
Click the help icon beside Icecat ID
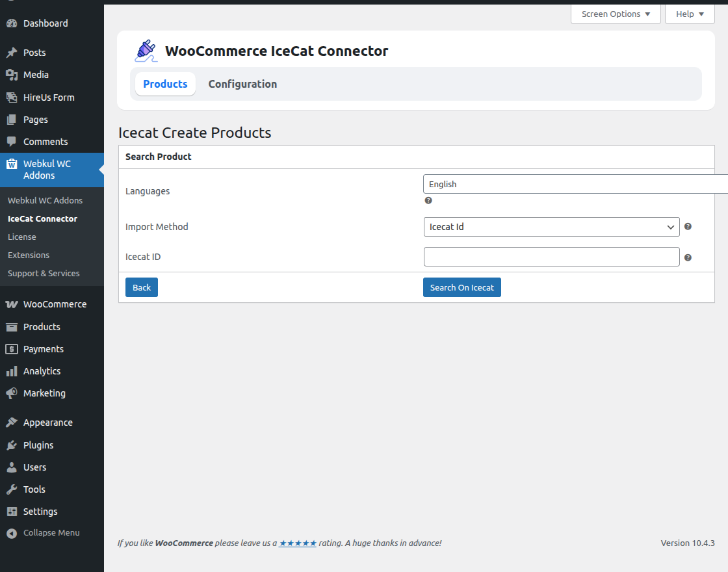click(687, 257)
